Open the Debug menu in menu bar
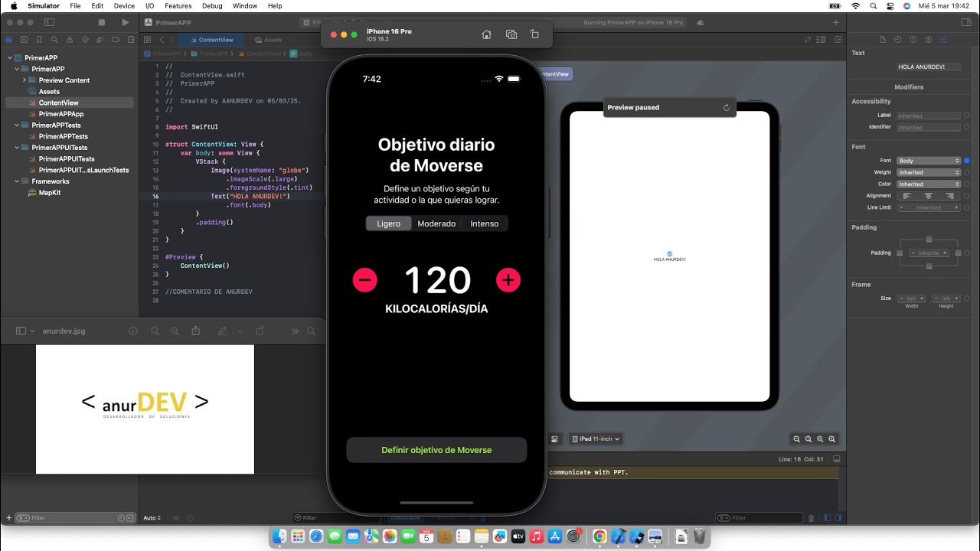Viewport: 980px width, 551px height. [212, 6]
